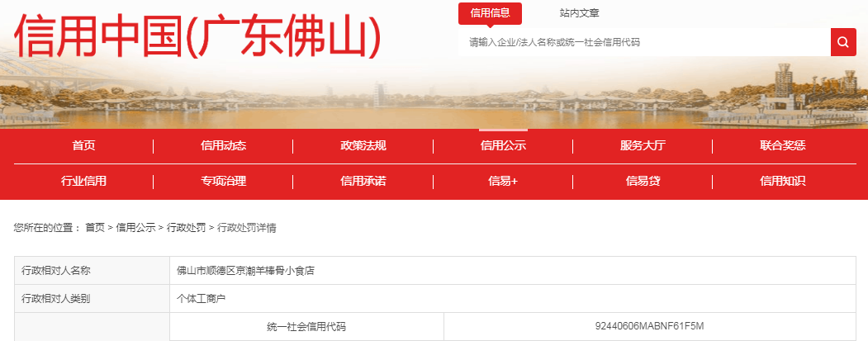Open the 信用动态 menu item
Screen dimensions: 868x341
point(223,146)
